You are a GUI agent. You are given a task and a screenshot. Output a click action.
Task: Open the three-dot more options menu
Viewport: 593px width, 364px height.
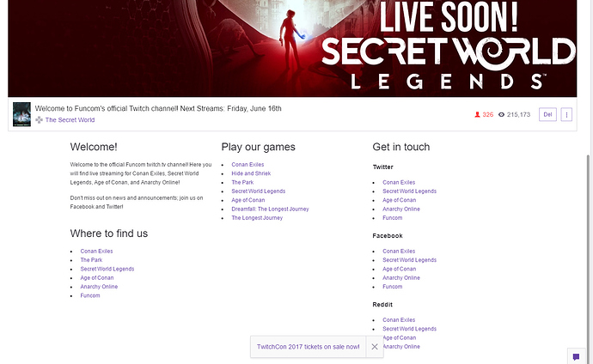click(566, 114)
